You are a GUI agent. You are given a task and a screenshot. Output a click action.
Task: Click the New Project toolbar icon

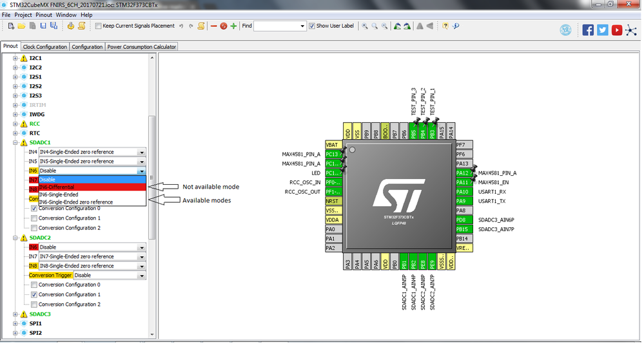click(x=11, y=26)
